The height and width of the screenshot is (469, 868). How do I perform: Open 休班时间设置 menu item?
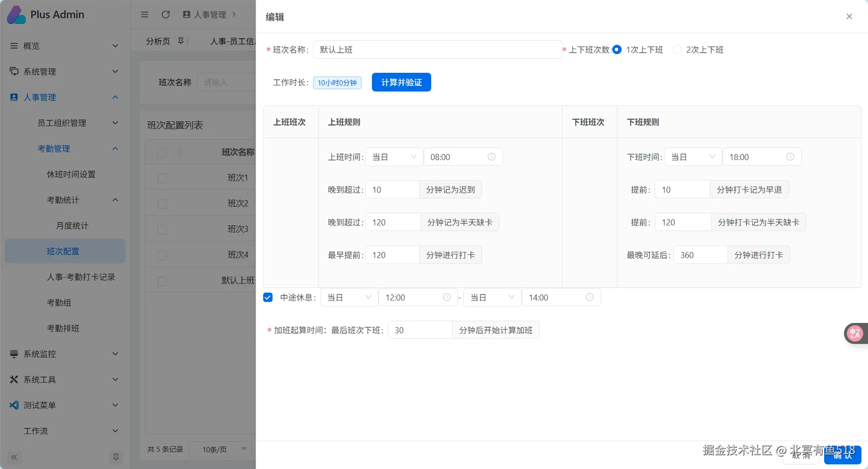[71, 174]
